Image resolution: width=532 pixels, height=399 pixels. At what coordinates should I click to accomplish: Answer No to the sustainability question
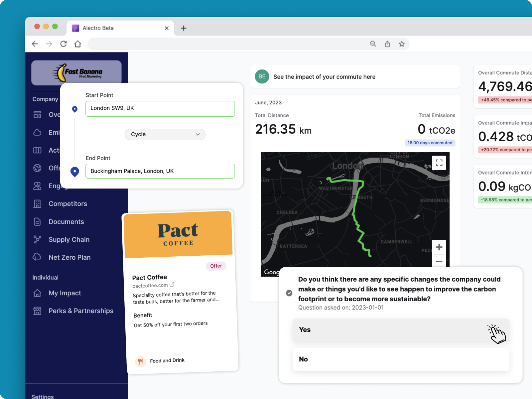click(401, 359)
